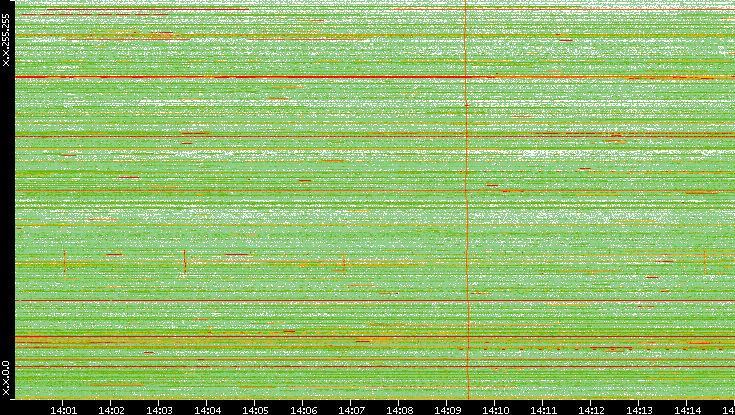
Task: Click the 14:01 time axis label
Action: point(63,410)
